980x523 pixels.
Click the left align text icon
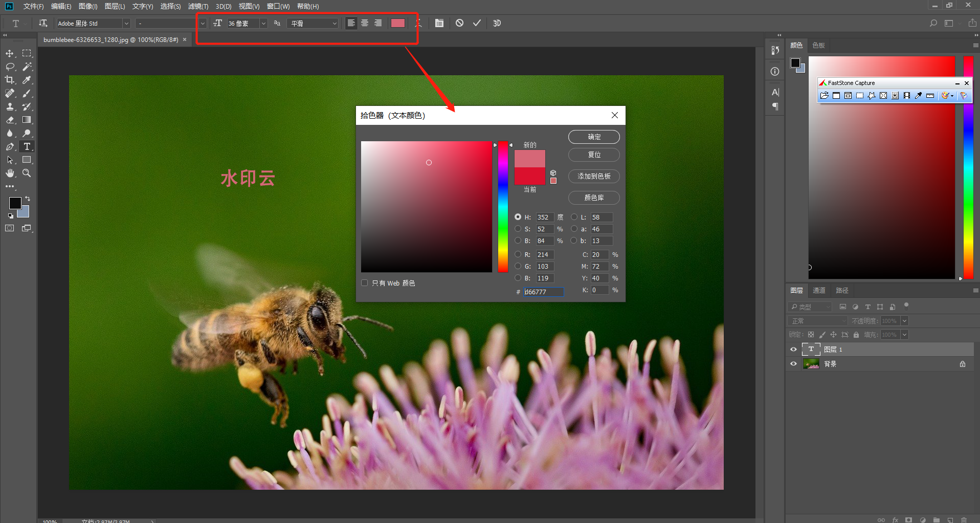click(351, 23)
